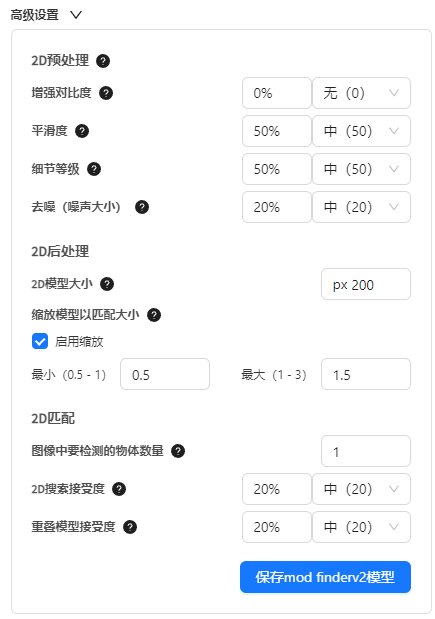Click help icon beside 细节等级
The height and width of the screenshot is (619, 435).
pyautogui.click(x=94, y=169)
